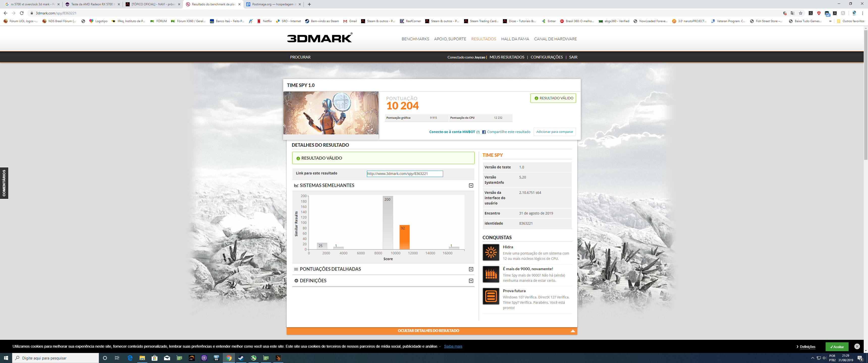
Task: Open Chrome three-dot menu
Action: click(x=862, y=13)
